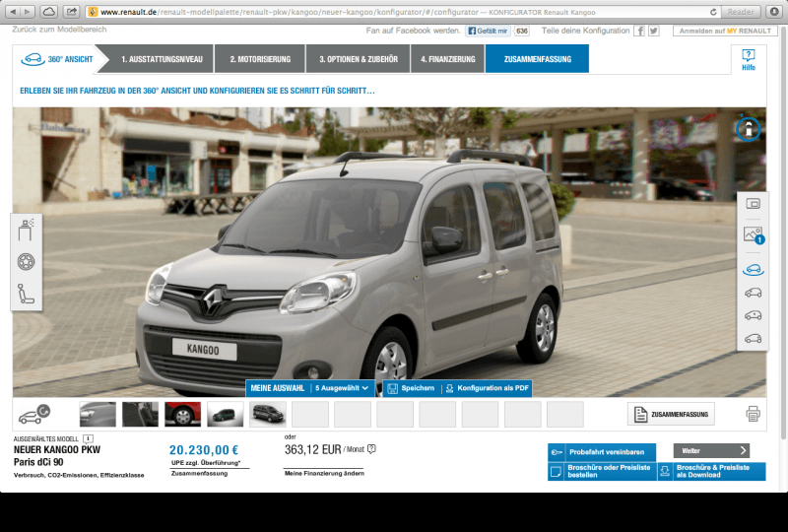Click the reload page icon

(x=713, y=12)
